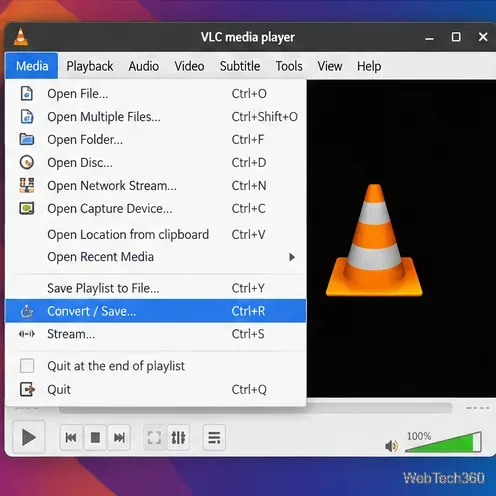The height and width of the screenshot is (496, 496).
Task: Click the capture device monitor icon
Action: click(27, 208)
